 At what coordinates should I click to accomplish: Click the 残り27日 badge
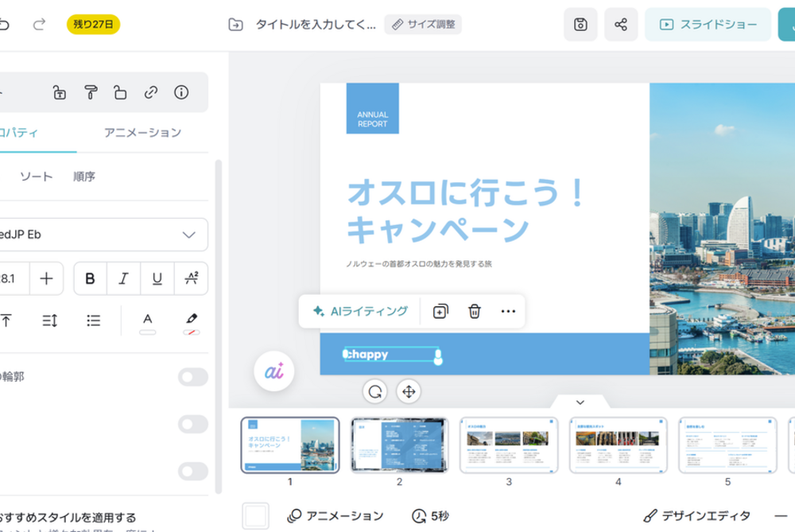(x=93, y=25)
